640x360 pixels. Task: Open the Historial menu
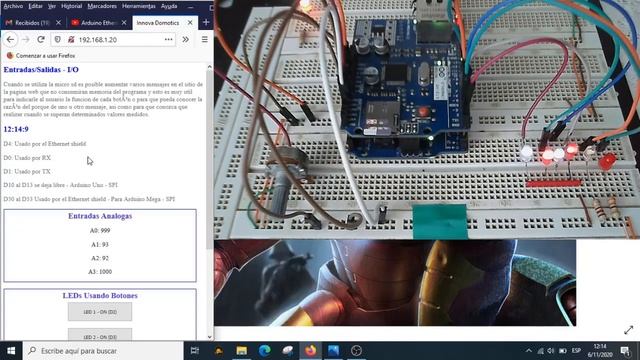click(71, 6)
